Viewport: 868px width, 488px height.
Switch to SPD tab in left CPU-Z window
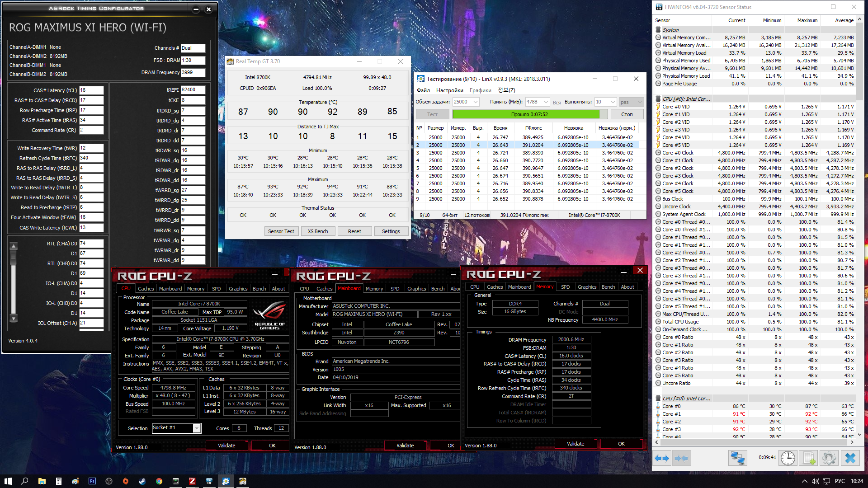click(217, 289)
